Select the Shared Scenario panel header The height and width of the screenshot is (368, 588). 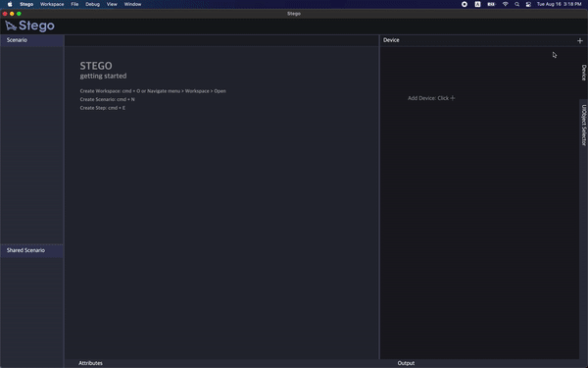tap(32, 250)
